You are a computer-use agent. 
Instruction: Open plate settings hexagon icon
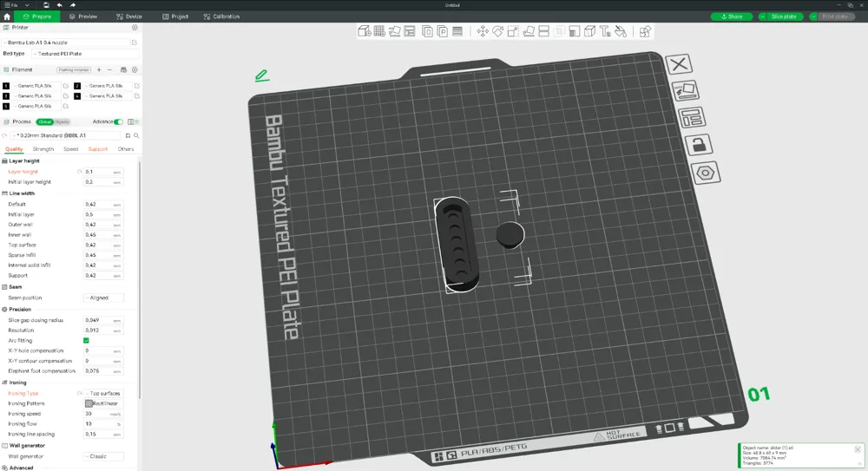(x=706, y=173)
